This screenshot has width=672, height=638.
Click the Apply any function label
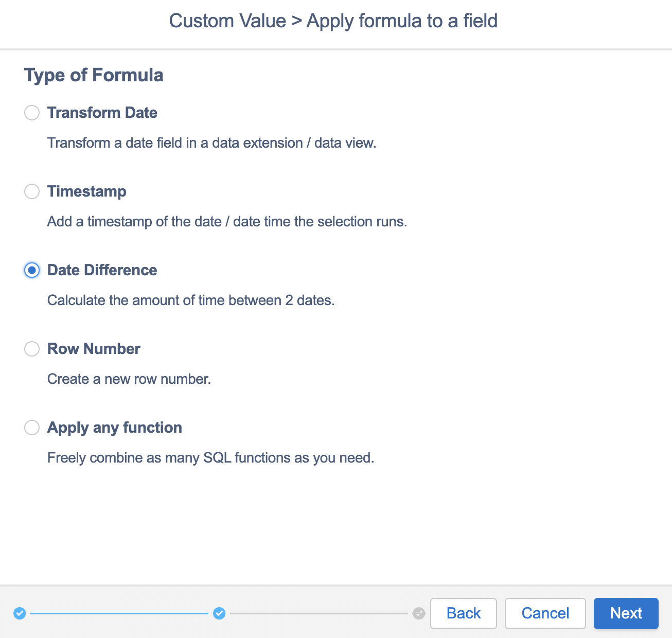pyautogui.click(x=115, y=428)
